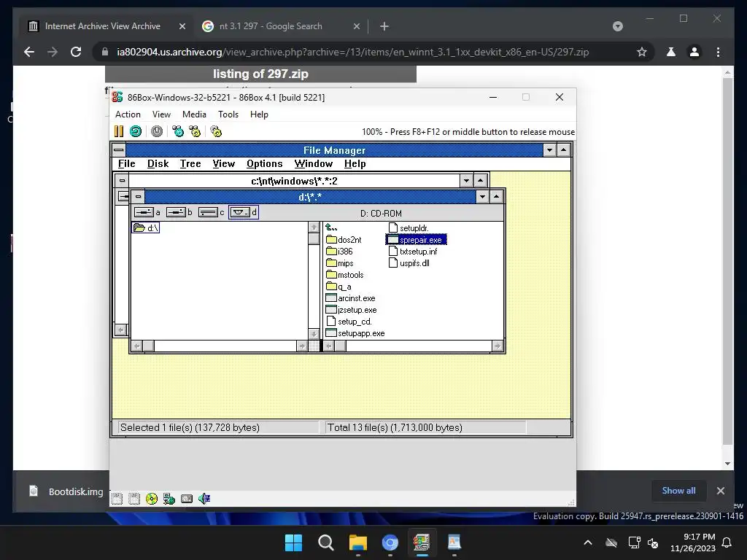Open 86Box settings gear icon
This screenshot has height=560, width=747.
216,131
